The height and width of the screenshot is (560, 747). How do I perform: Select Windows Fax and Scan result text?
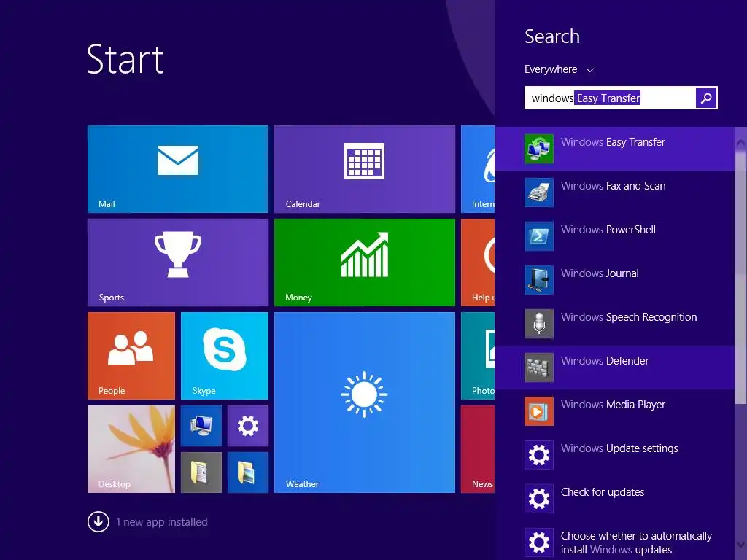coord(613,186)
